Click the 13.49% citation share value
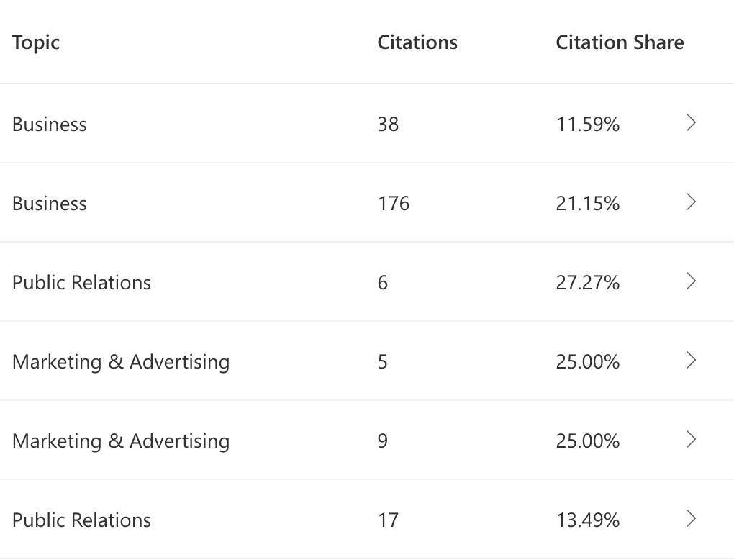The image size is (734, 560). click(x=588, y=520)
